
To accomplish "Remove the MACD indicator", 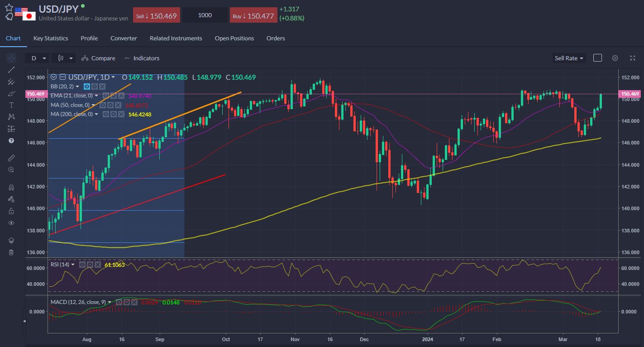I will click(x=134, y=302).
